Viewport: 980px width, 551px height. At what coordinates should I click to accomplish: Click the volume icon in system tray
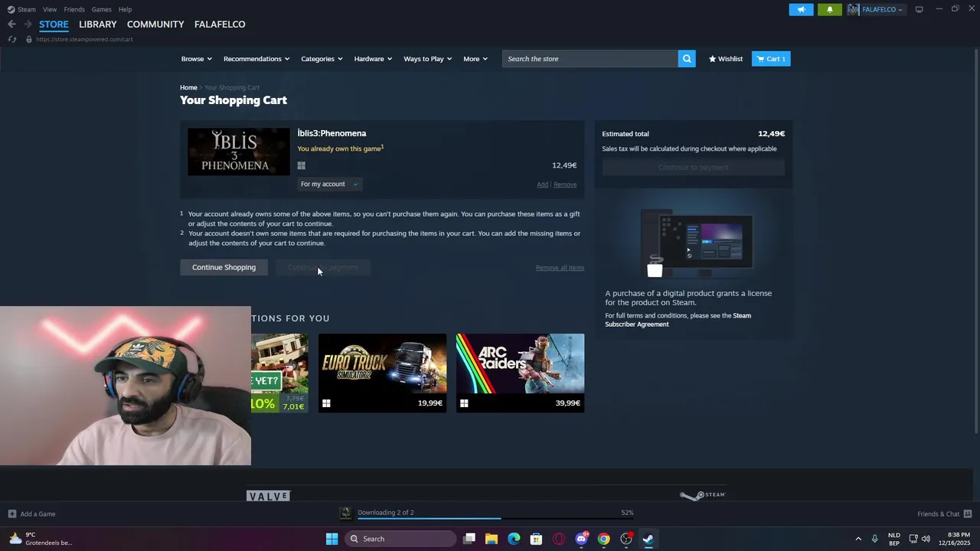coord(926,539)
